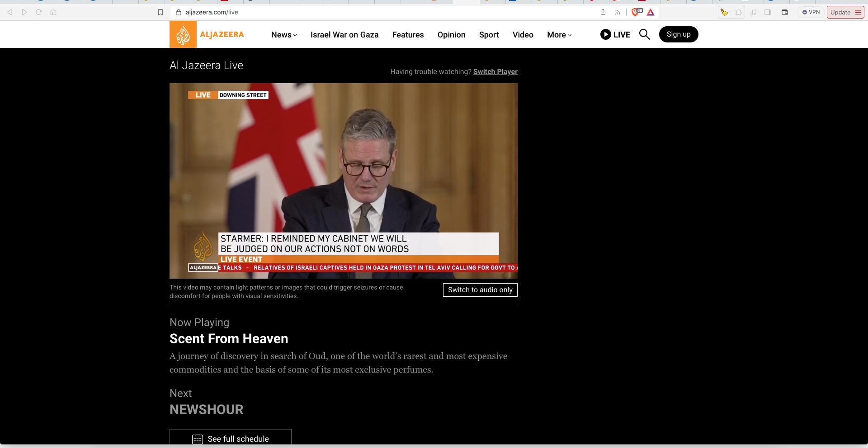Image resolution: width=868 pixels, height=448 pixels.
Task: Click the browser forward arrow
Action: click(24, 12)
